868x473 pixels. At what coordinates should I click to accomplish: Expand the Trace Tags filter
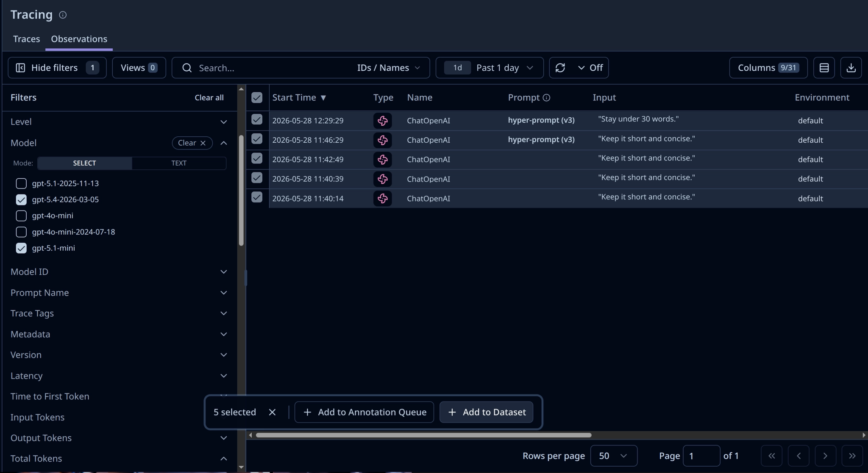coord(223,313)
